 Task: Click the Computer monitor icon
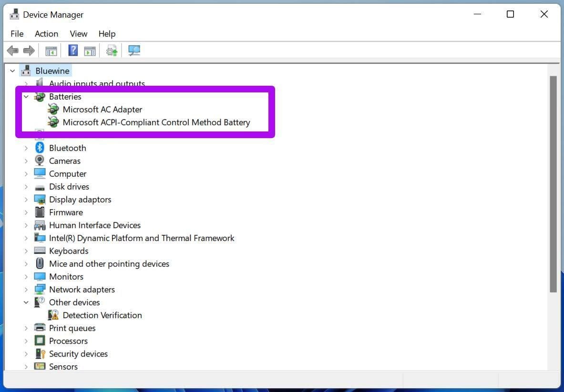[x=40, y=173]
